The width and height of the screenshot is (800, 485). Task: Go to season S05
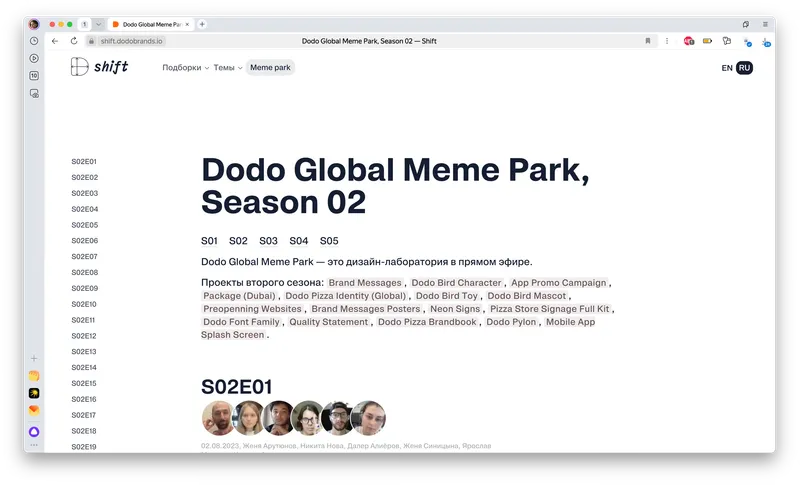tap(329, 241)
